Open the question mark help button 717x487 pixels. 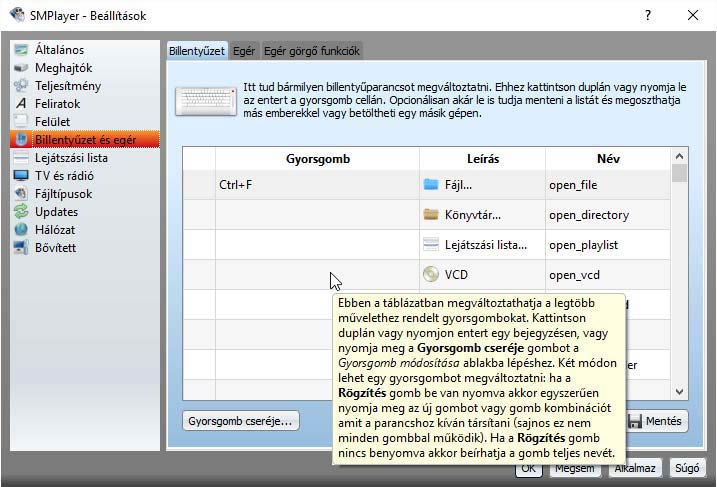[647, 16]
